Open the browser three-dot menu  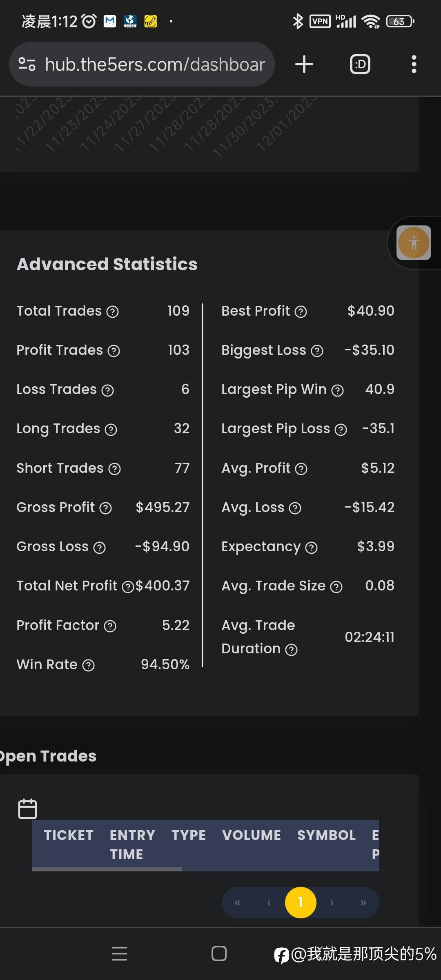(414, 64)
